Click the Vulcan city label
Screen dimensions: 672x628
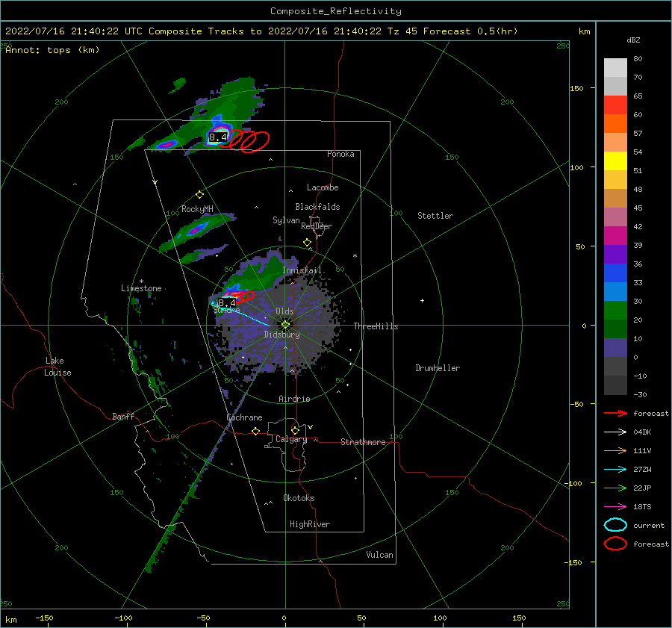click(x=380, y=554)
